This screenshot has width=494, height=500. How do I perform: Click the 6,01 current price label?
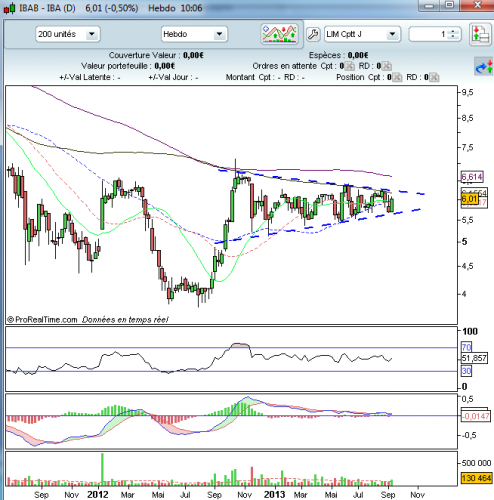click(x=470, y=199)
